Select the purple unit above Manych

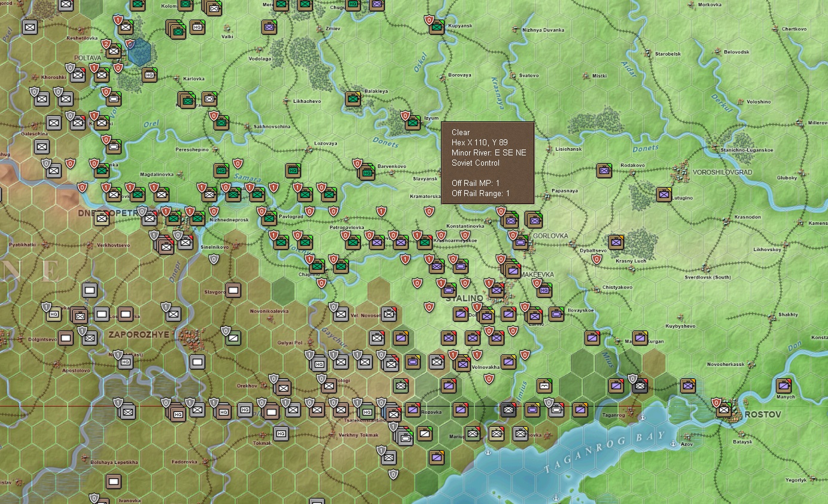784,386
